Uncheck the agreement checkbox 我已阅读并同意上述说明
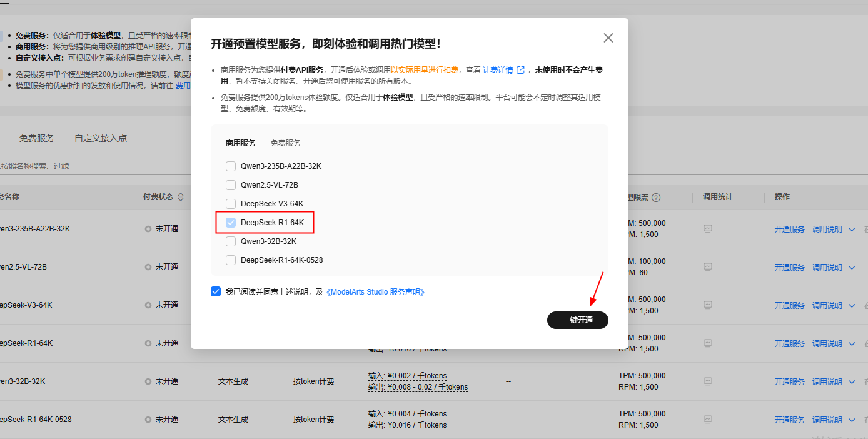Screen dimensions: 868x439 coord(216,291)
